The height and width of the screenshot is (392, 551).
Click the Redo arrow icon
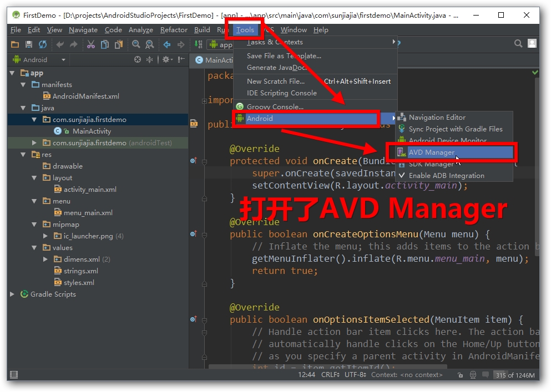pos(73,44)
